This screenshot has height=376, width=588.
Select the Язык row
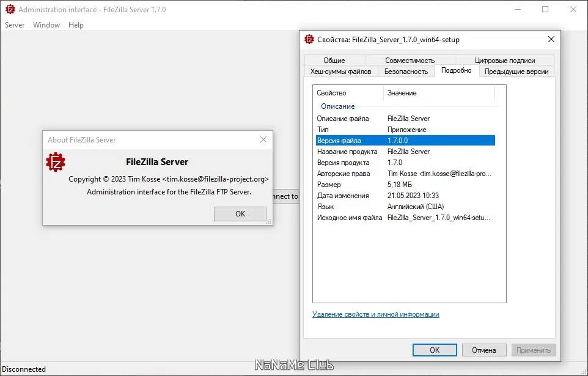pyautogui.click(x=405, y=207)
